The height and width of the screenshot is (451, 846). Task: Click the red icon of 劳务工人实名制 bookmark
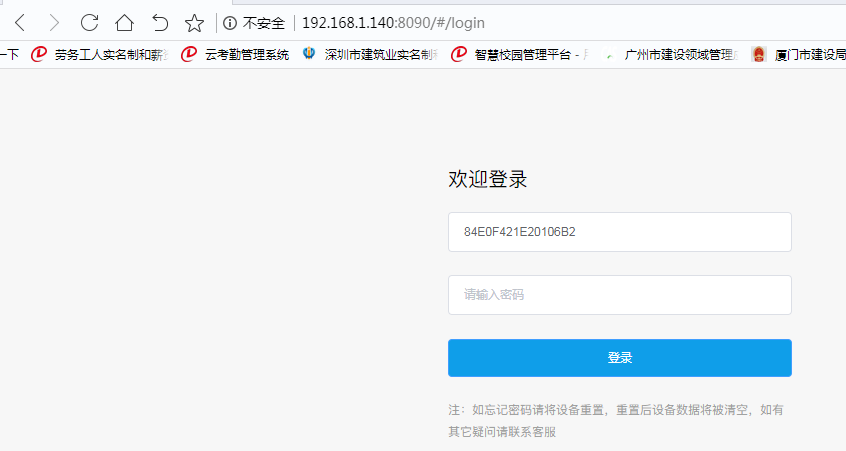coord(39,54)
